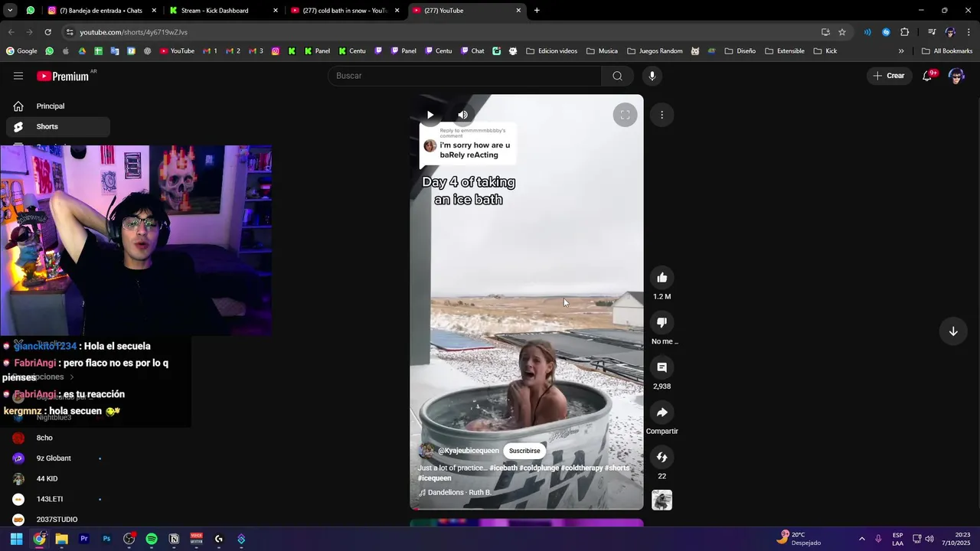Screen dimensions: 980x551
Task: Play the Short with the play button
Action: 430,115
